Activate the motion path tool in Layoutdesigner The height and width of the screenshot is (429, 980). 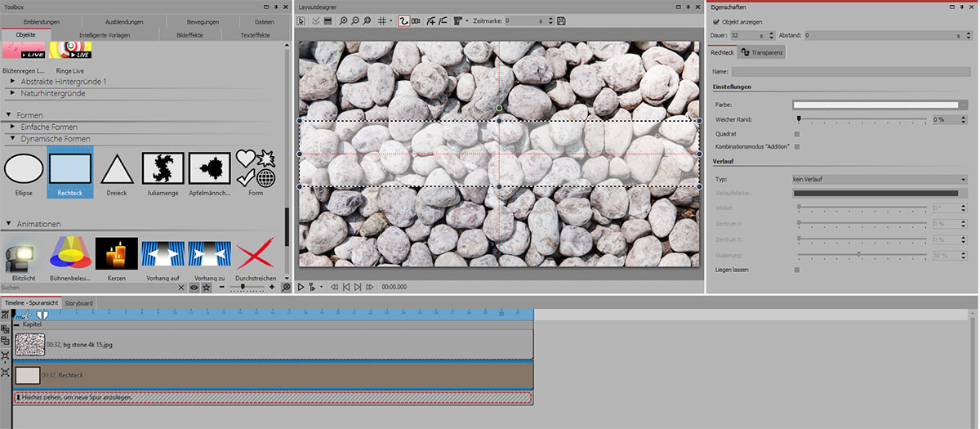click(x=403, y=20)
